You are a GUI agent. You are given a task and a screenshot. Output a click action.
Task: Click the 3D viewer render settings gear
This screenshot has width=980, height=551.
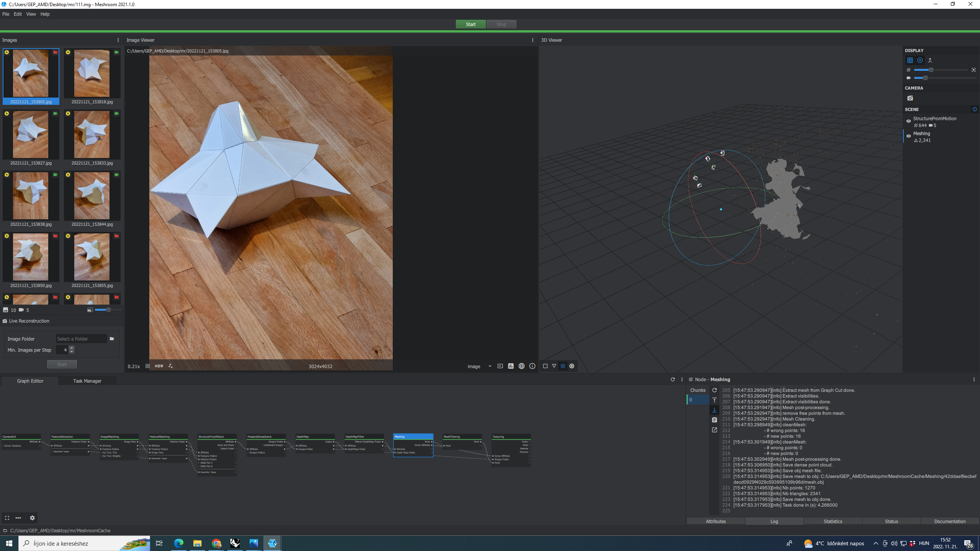coord(572,366)
